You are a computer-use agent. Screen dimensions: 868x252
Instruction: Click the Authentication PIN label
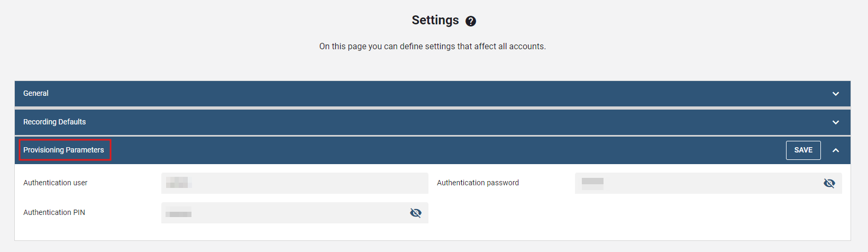[54, 212]
